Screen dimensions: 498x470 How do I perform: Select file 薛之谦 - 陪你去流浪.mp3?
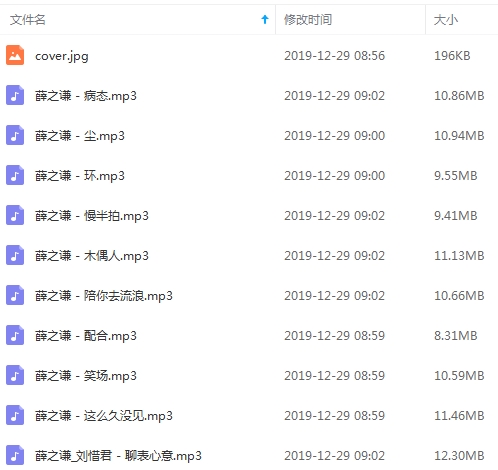tap(104, 296)
